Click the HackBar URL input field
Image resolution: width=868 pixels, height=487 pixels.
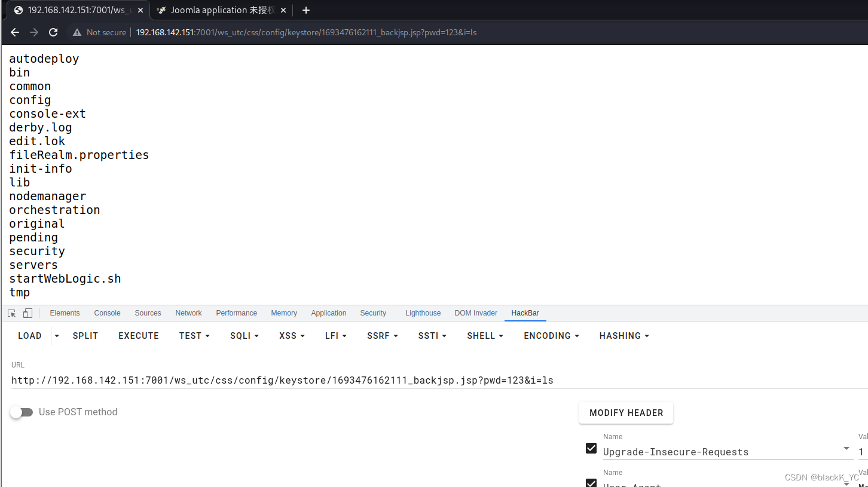tap(439, 380)
